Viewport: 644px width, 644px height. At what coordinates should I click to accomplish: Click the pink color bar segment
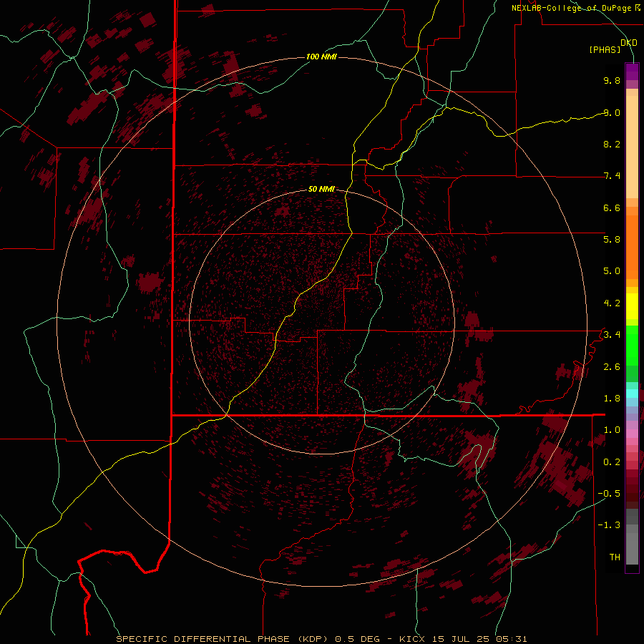coord(632,434)
